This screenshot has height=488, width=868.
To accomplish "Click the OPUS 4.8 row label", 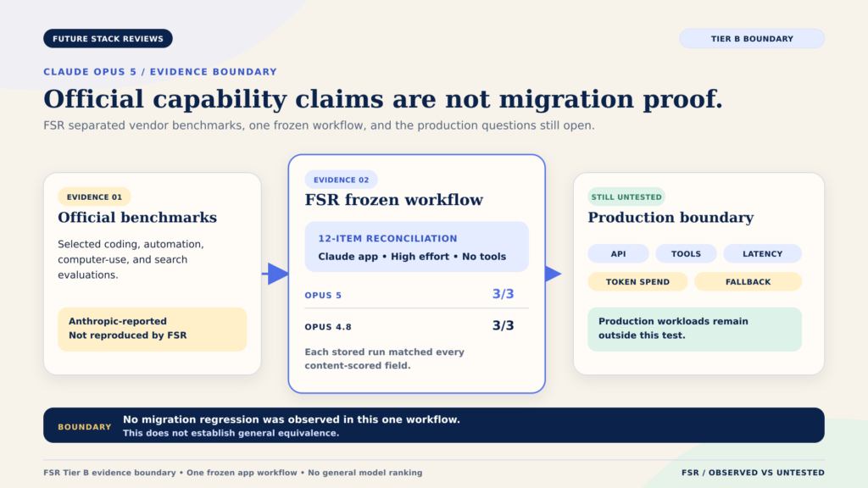I will 328,327.
